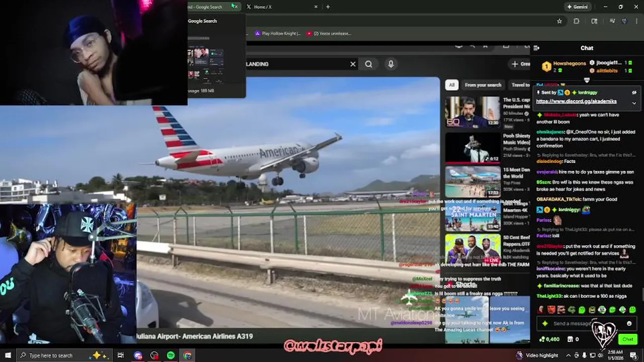Expand the gift leaderboard arrow
This screenshot has height=362, width=644.
coord(587,80)
